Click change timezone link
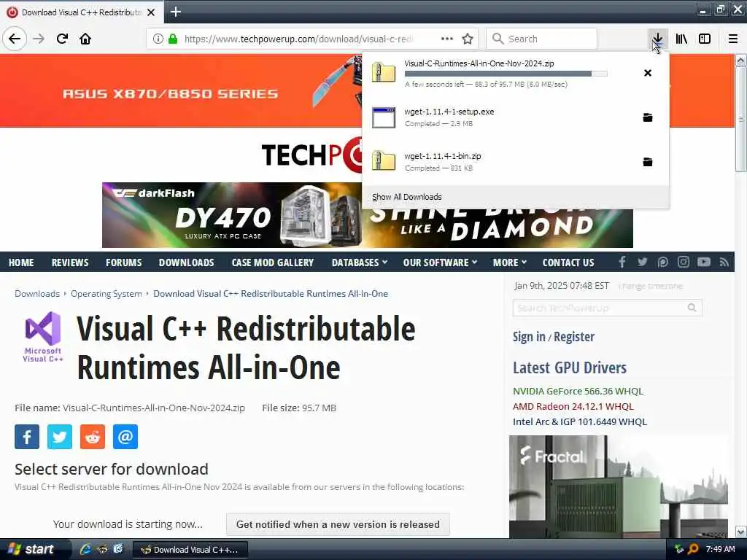The height and width of the screenshot is (560, 747). click(x=650, y=286)
